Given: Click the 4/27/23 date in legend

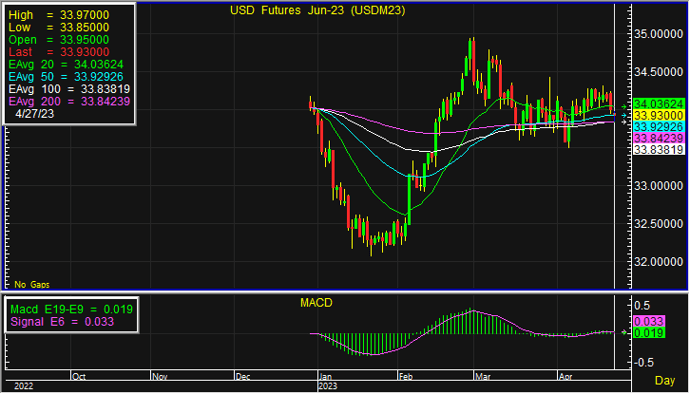Looking at the screenshot, I should (x=34, y=114).
